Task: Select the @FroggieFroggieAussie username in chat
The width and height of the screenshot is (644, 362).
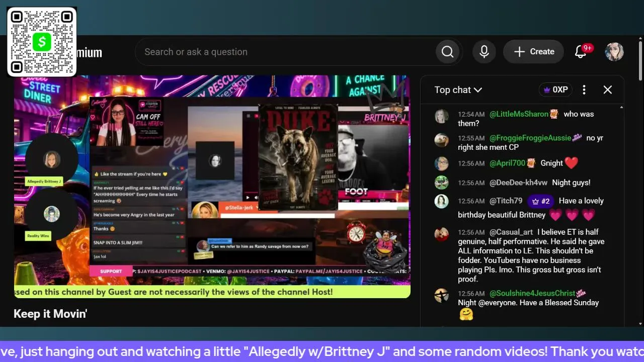Action: tap(530, 138)
